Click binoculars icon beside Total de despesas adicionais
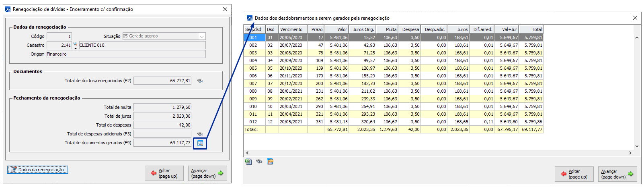The width and height of the screenshot is (644, 187). pyautogui.click(x=200, y=134)
